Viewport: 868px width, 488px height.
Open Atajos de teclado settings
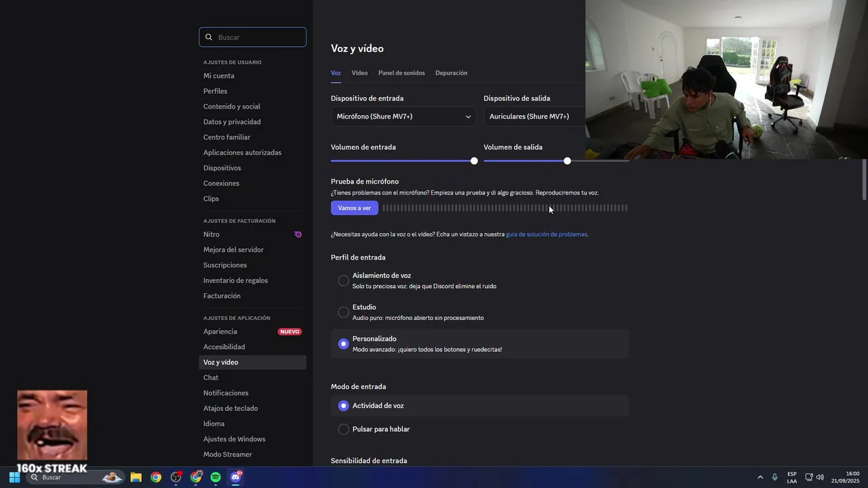[252, 408]
